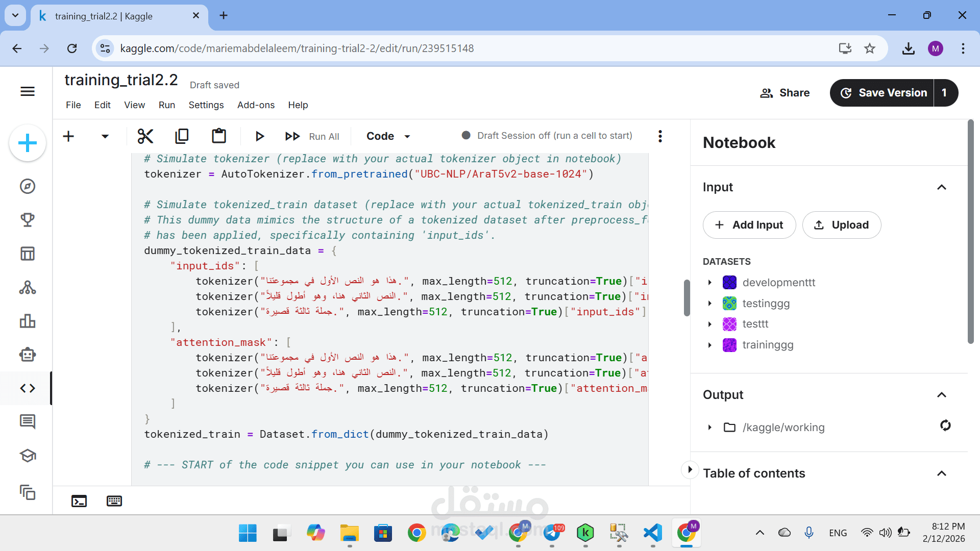Collapse the right sidebar panel arrow
The width and height of the screenshot is (980, 551).
690,469
